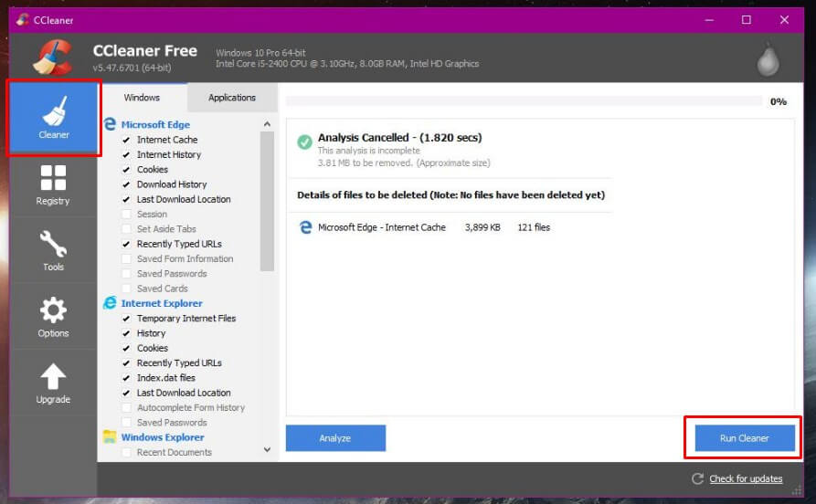The width and height of the screenshot is (816, 504).
Task: Open the Tools wrench section
Action: point(53,251)
